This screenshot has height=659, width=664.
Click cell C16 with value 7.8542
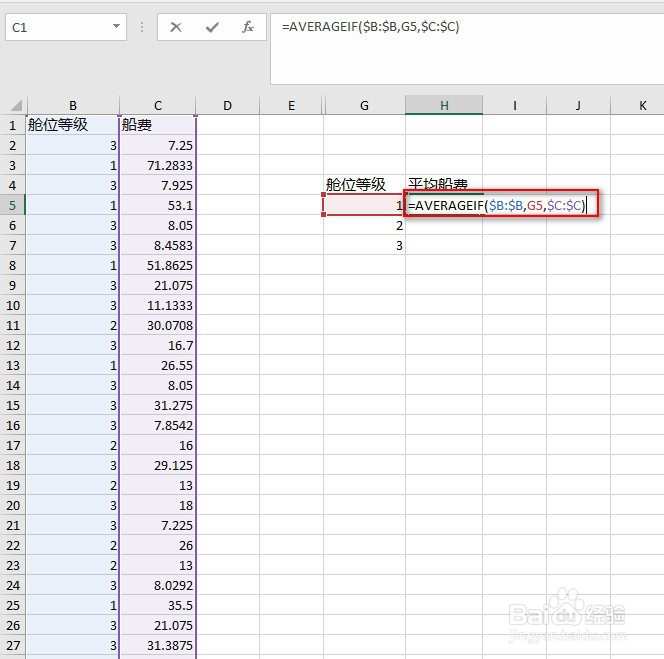pos(158,425)
